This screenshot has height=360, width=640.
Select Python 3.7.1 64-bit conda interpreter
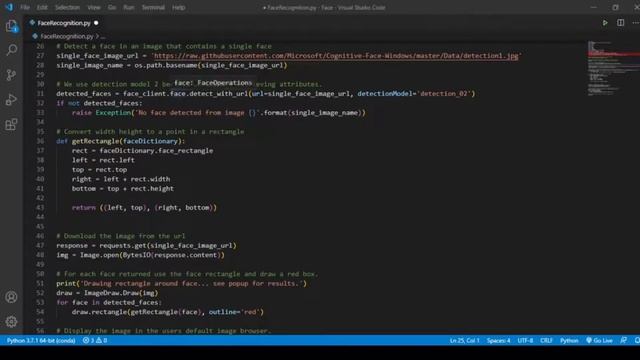(x=41, y=340)
